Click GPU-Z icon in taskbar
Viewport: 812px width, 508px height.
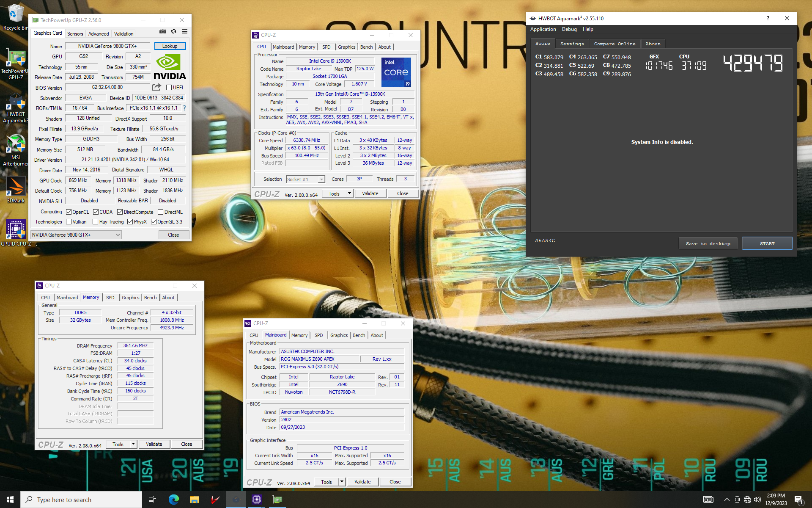277,500
